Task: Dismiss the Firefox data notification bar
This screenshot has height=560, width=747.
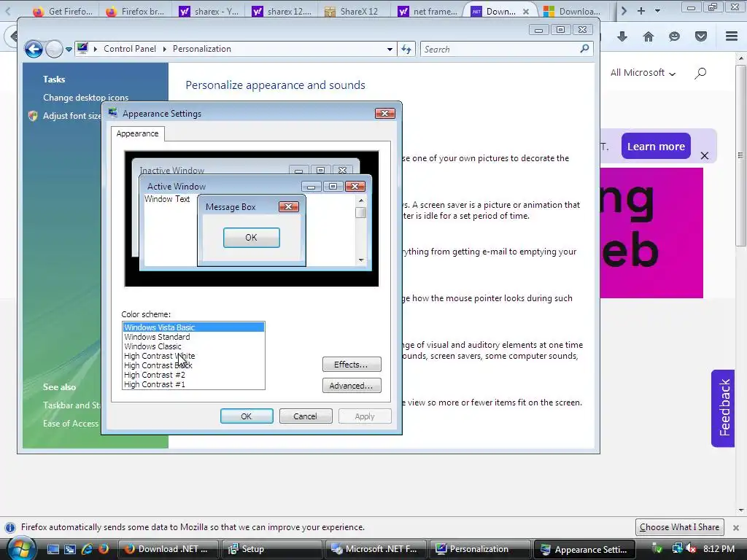Action: (736, 528)
